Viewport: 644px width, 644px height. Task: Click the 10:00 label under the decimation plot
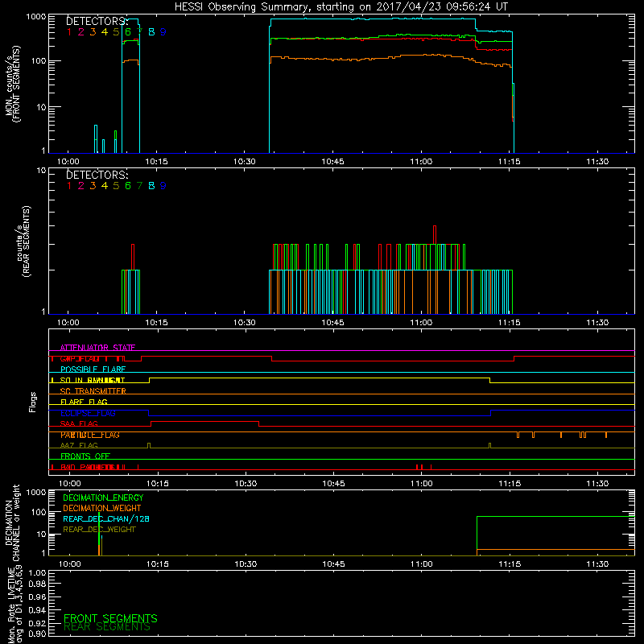[70, 564]
